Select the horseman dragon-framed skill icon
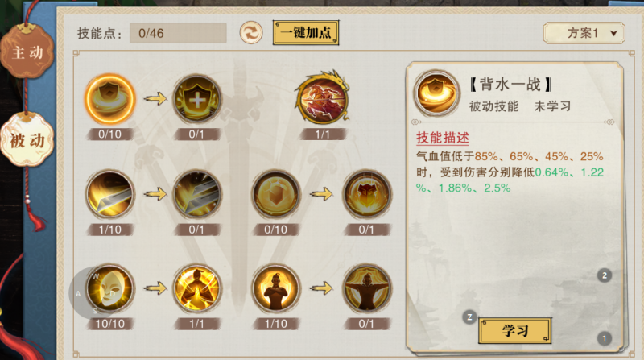 323,97
